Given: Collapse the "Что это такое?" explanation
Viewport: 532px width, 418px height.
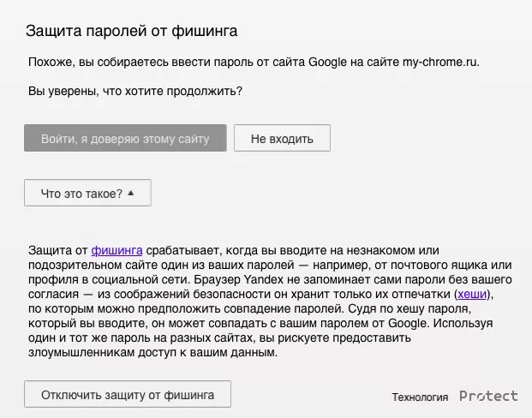Looking at the screenshot, I should pyautogui.click(x=87, y=194).
